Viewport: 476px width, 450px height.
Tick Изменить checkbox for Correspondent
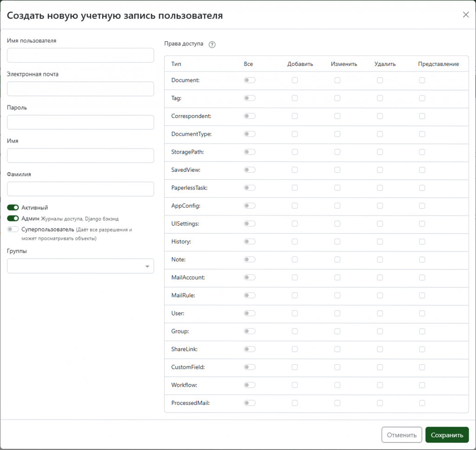[x=337, y=116]
